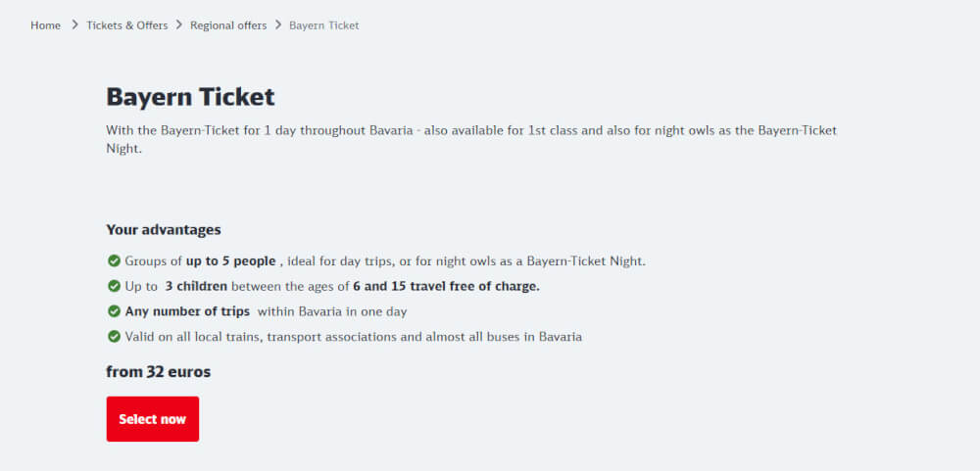Click the bold "up to 5 people" text
This screenshot has width=980, height=471.
pyautogui.click(x=230, y=261)
